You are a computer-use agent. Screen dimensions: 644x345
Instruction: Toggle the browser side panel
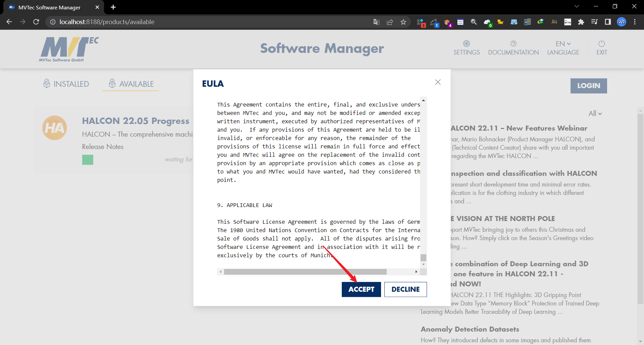608,22
